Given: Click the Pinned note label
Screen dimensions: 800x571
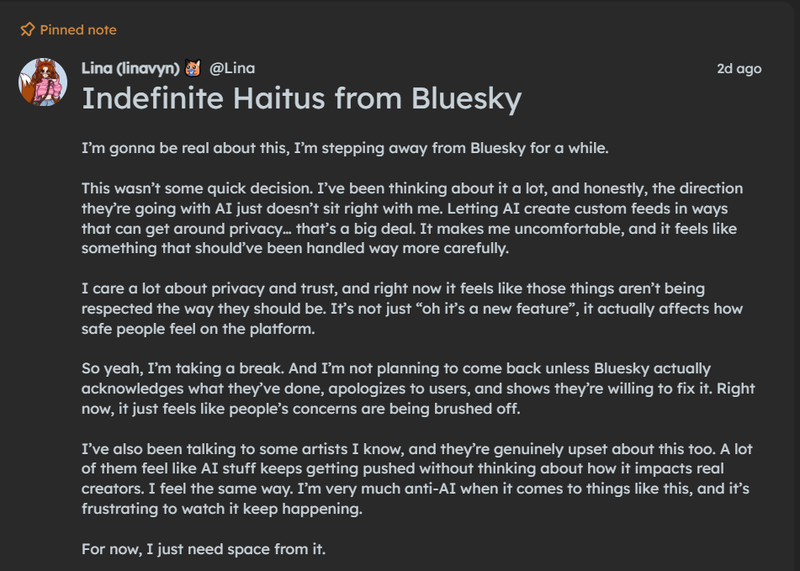Looking at the screenshot, I should (78, 30).
